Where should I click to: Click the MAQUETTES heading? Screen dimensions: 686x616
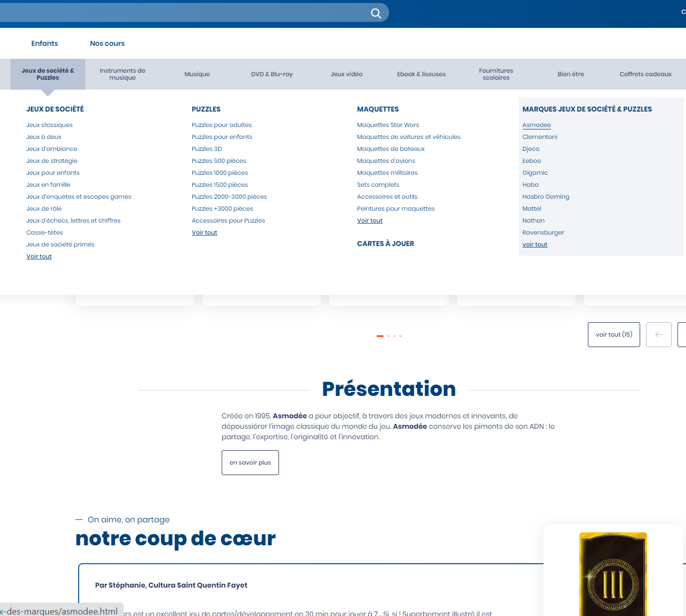pos(378,109)
